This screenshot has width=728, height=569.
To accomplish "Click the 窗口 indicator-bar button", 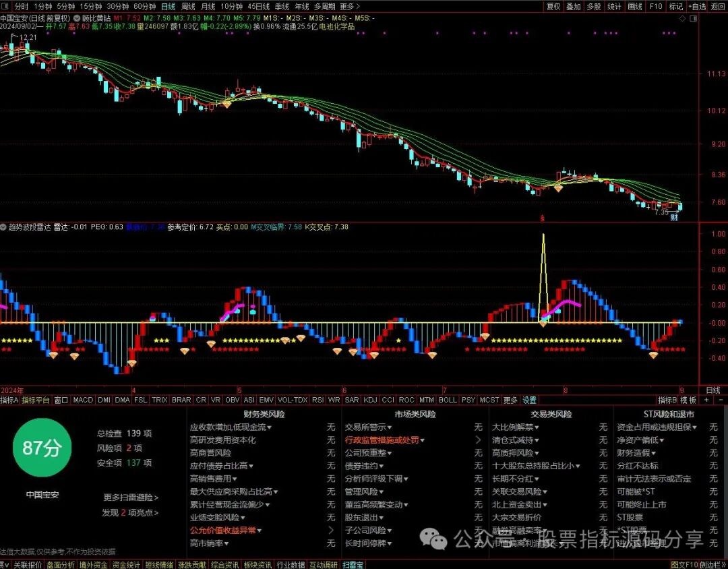I will [x=61, y=400].
